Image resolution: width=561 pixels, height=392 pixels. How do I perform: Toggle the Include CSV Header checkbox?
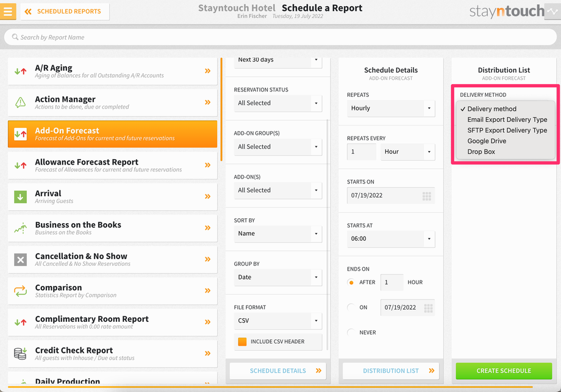click(242, 341)
